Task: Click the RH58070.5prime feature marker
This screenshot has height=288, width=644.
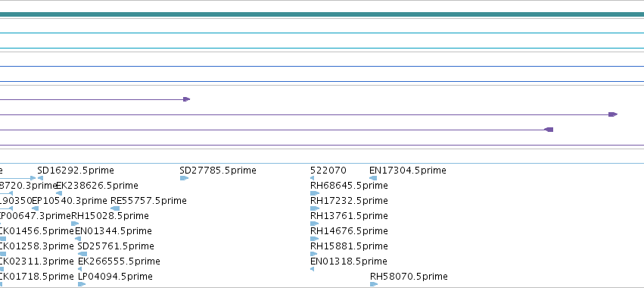Action: click(x=374, y=284)
